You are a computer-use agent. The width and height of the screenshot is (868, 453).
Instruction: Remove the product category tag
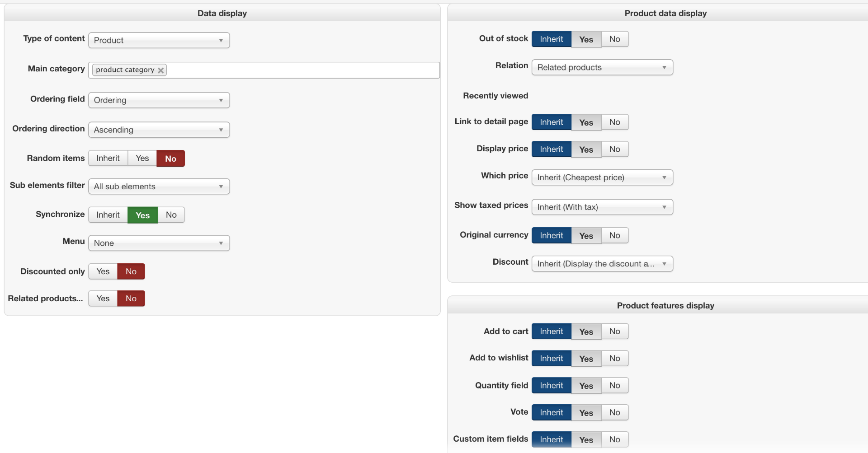point(160,70)
